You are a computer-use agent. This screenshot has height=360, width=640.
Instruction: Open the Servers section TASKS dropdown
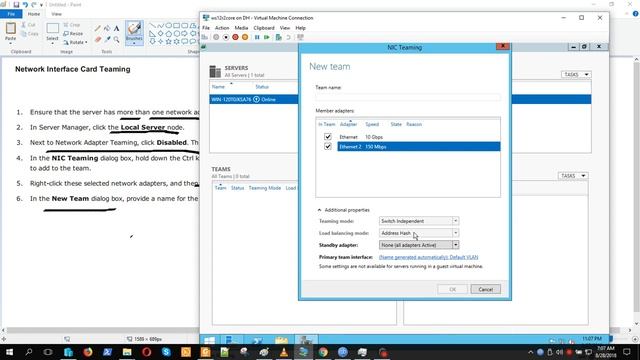point(576,74)
